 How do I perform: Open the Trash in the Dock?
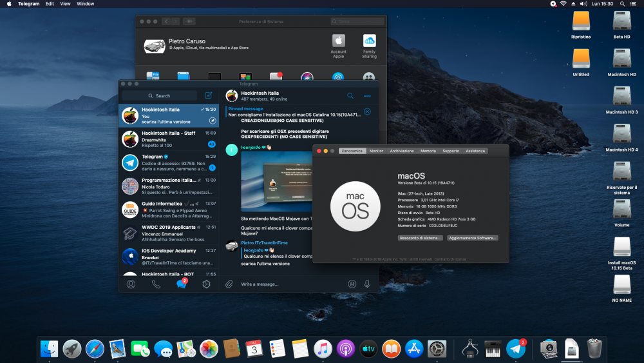(x=594, y=349)
